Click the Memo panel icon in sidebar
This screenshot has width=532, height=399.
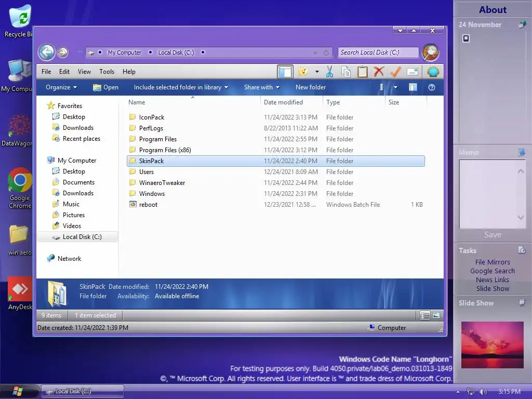(x=522, y=152)
